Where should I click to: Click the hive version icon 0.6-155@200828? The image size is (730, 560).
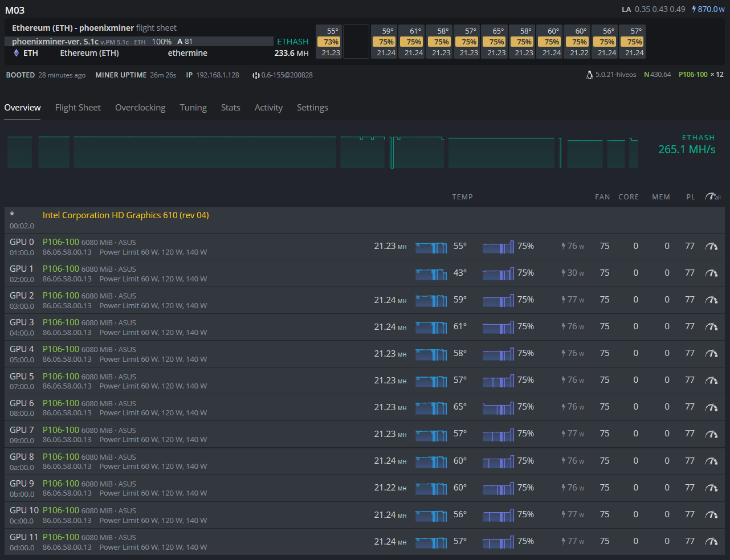256,75
